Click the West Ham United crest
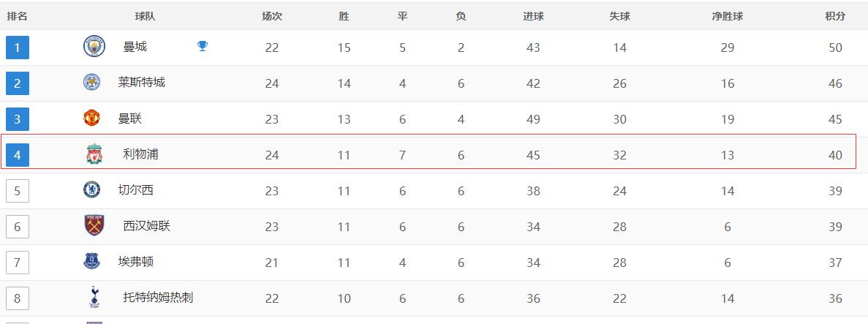This screenshot has width=868, height=324. (x=94, y=225)
